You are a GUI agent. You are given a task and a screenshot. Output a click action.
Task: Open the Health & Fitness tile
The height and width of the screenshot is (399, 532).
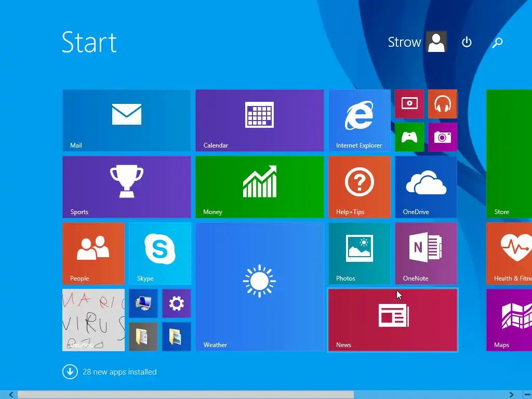point(509,254)
